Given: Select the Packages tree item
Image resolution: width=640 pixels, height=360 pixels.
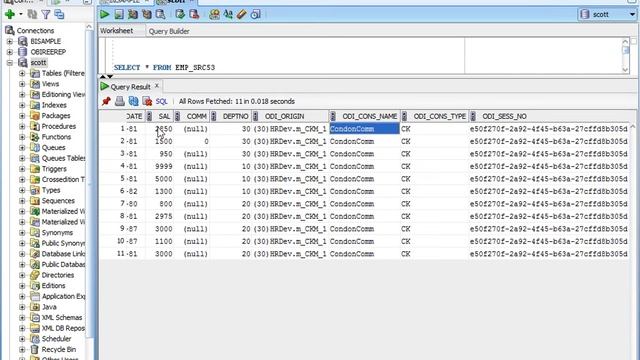Looking at the screenshot, I should (56, 116).
